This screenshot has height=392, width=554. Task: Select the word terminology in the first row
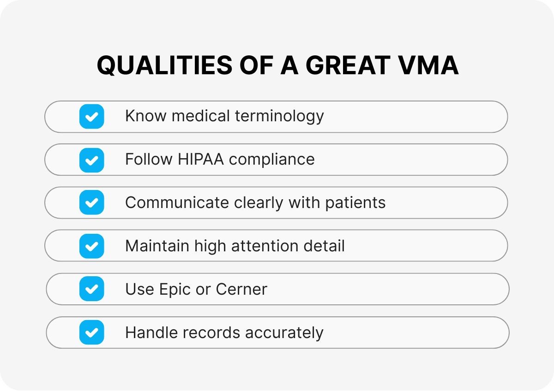point(279,116)
